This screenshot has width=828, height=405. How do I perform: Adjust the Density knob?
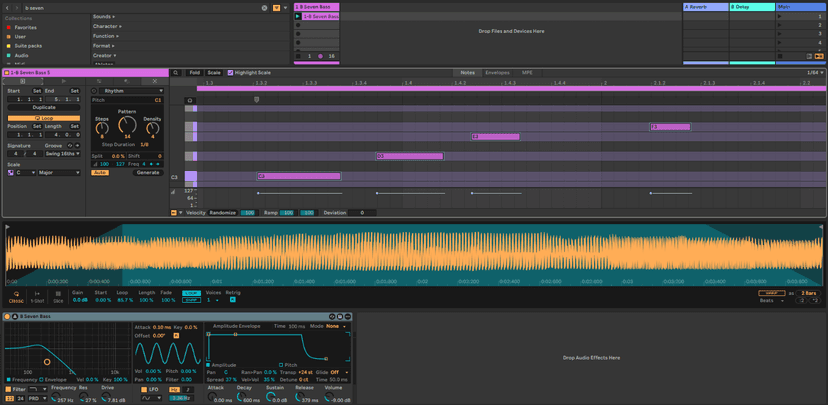pos(153,128)
